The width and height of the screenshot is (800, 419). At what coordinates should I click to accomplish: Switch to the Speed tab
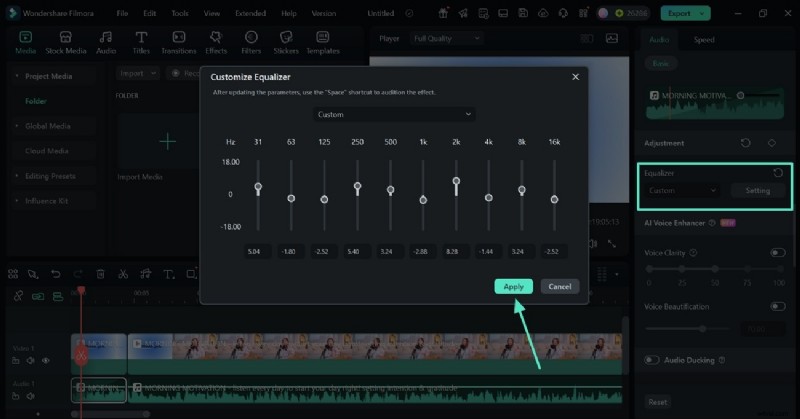(704, 39)
